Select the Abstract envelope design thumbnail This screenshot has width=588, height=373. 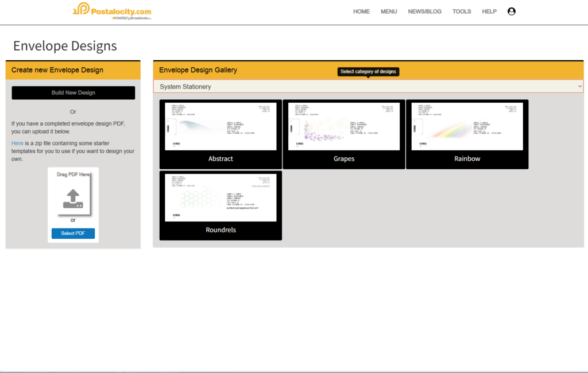tap(220, 127)
